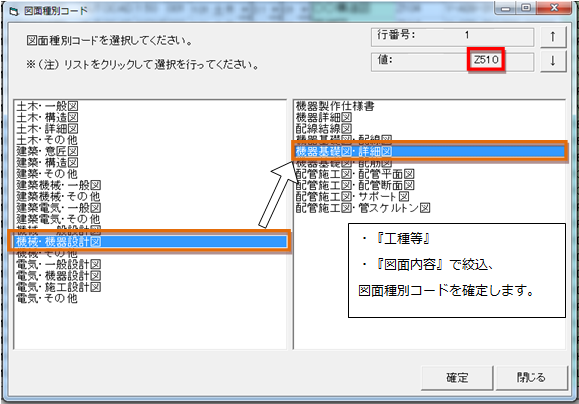
Task: Select 配管施工図・管スケルトン図 in right list
Action: [x=363, y=208]
